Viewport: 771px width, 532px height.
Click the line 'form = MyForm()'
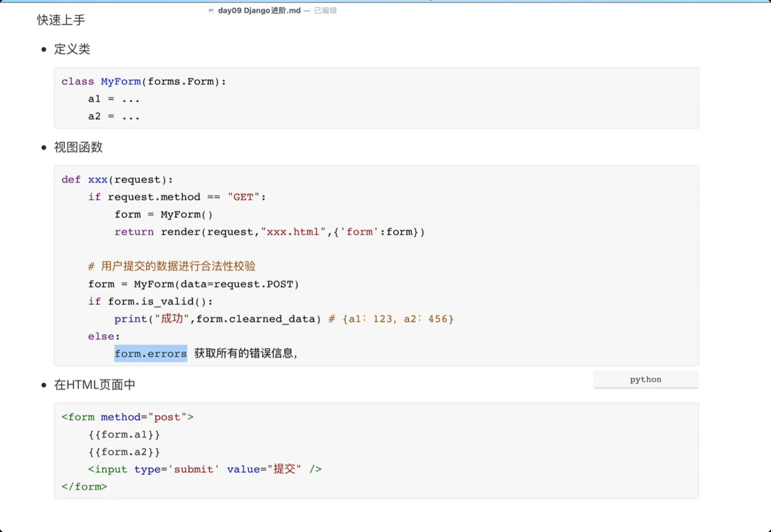click(x=163, y=215)
